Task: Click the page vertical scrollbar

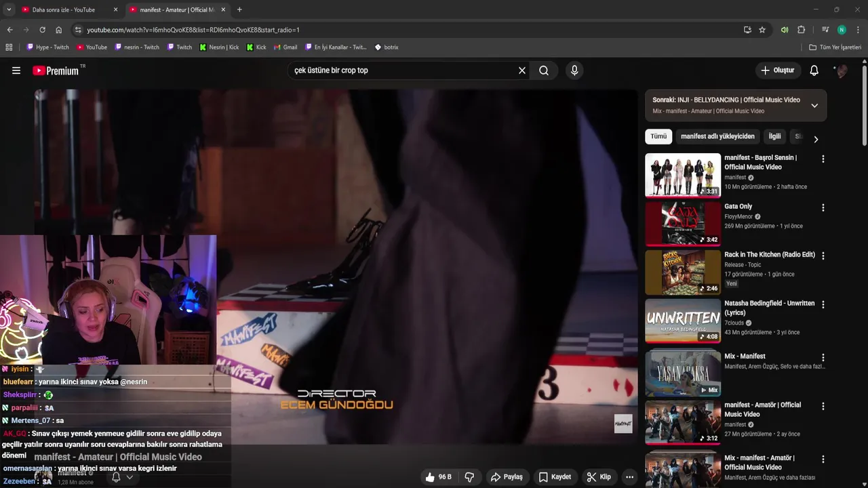Action: coord(864,105)
